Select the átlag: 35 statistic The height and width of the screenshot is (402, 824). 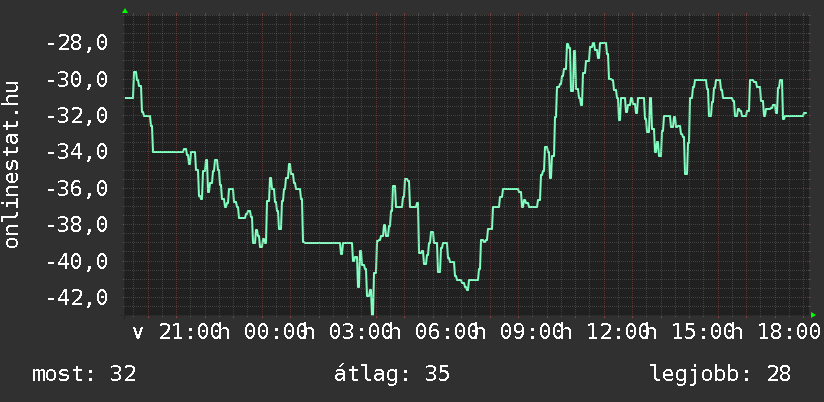tap(392, 374)
